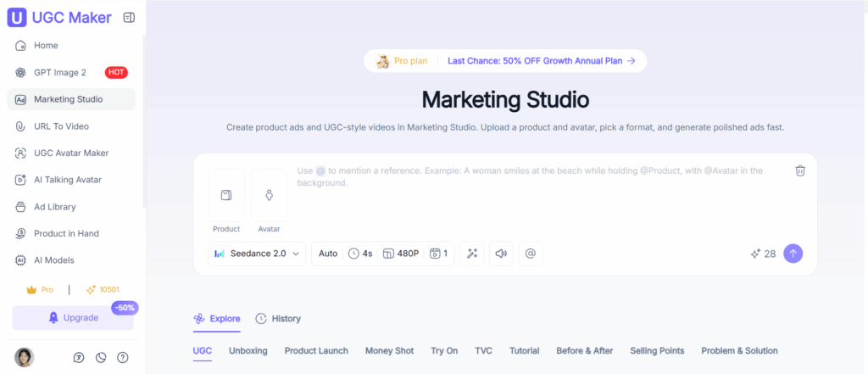Open AI Talking Avatar

(71, 180)
